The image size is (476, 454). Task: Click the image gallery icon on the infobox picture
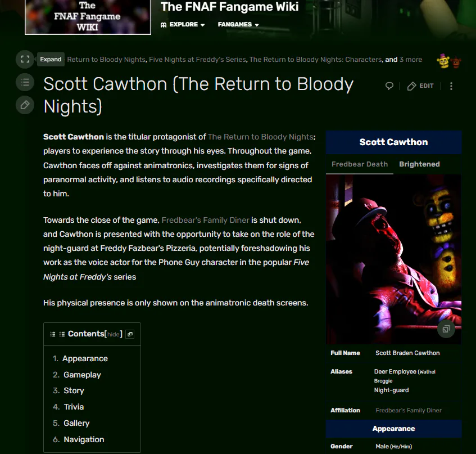click(446, 329)
